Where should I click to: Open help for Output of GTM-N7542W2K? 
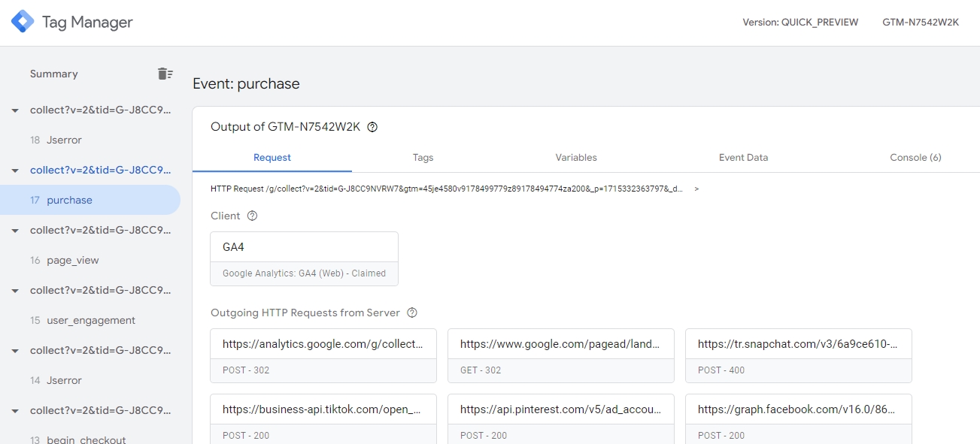(372, 127)
